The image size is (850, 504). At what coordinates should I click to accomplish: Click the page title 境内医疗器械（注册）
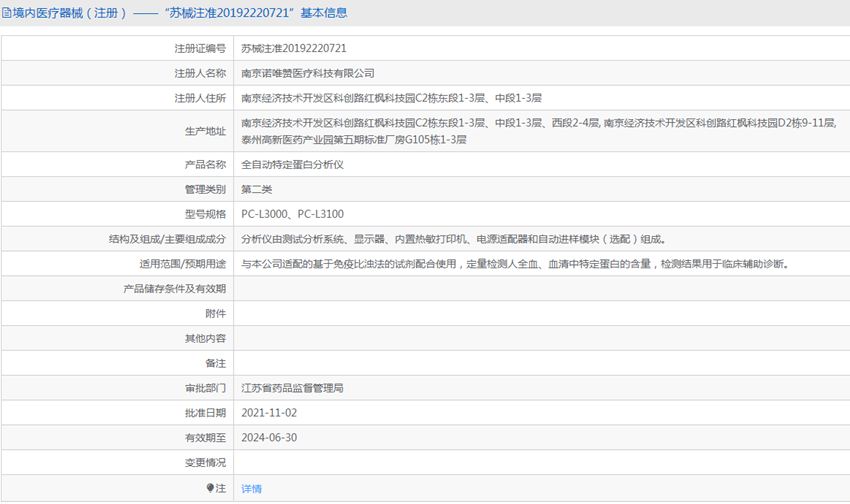click(69, 14)
